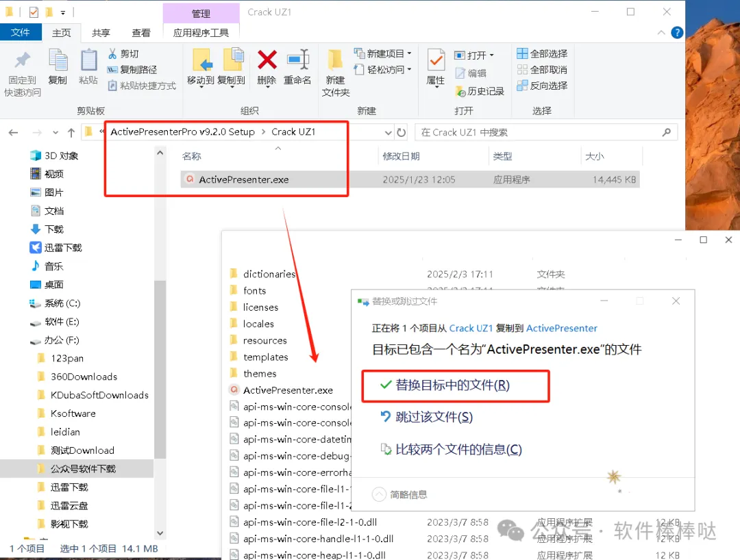The width and height of the screenshot is (740, 560).
Task: Select 系统 (C:) drive in sidebar
Action: click(56, 303)
